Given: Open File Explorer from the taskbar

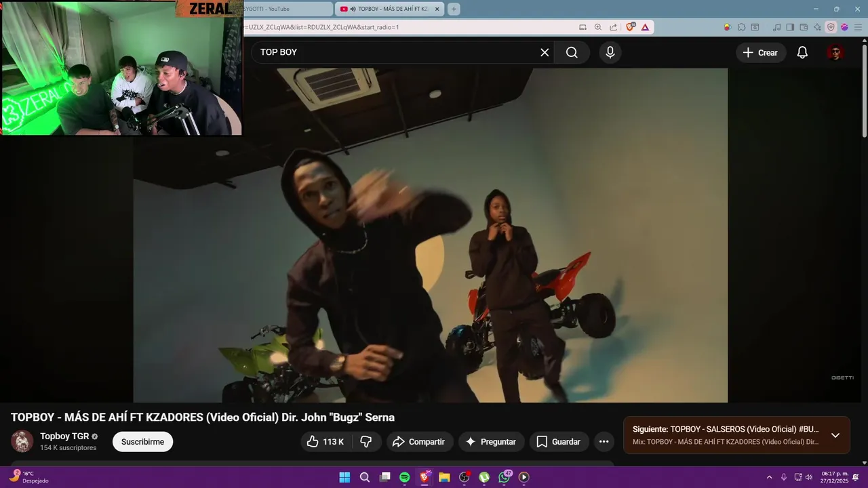Looking at the screenshot, I should pyautogui.click(x=444, y=477).
